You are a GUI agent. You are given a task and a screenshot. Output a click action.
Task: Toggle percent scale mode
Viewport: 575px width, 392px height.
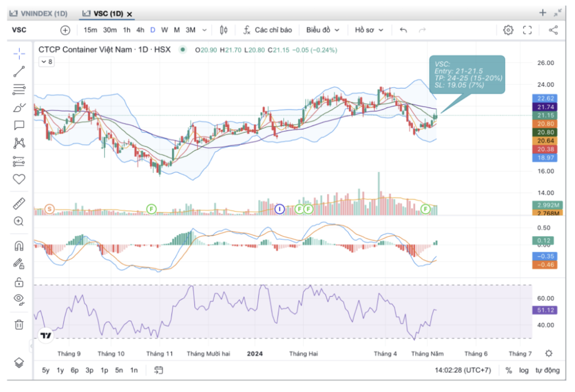509,370
